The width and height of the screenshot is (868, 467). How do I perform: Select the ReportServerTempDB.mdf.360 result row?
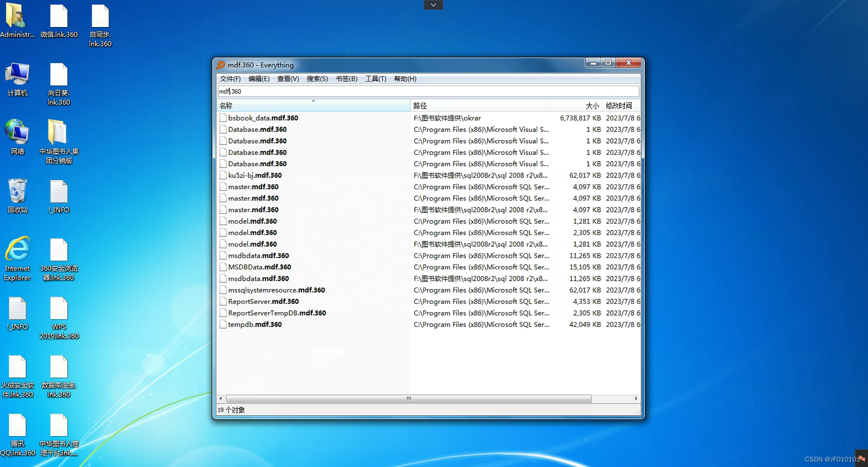(428, 313)
